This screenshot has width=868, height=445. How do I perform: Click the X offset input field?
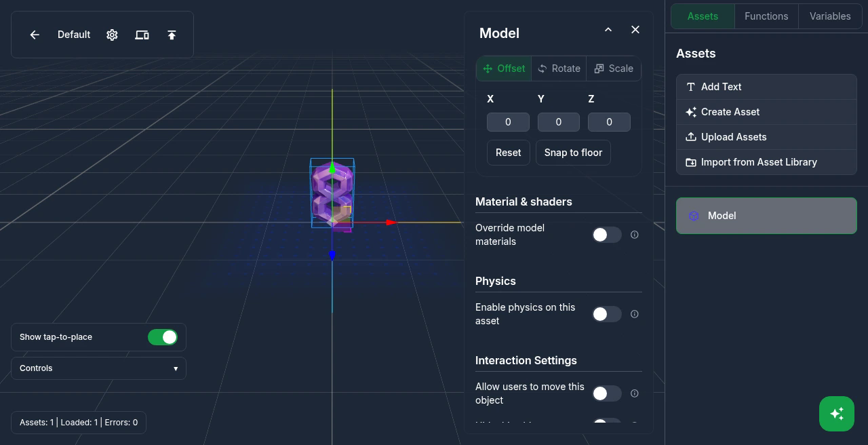coord(508,122)
